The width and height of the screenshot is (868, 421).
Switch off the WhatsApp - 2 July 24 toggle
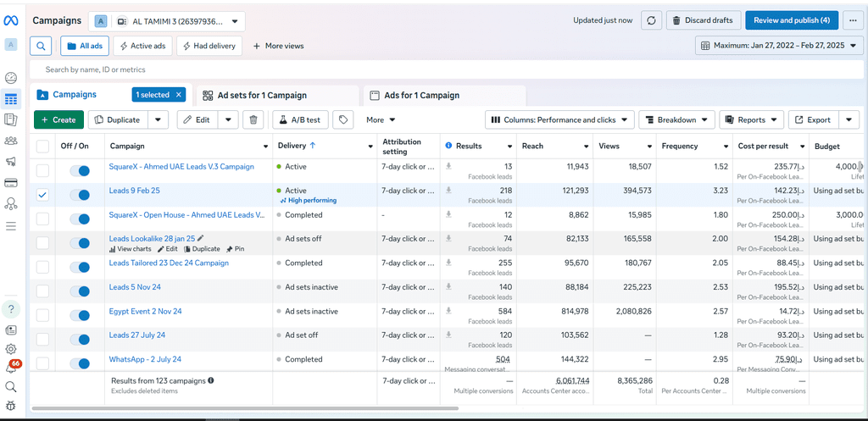point(80,363)
